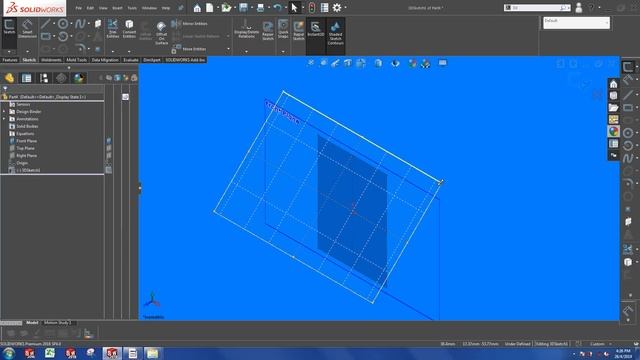Open the Edit menu
Viewport: 640px width, 360px height.
90,8
